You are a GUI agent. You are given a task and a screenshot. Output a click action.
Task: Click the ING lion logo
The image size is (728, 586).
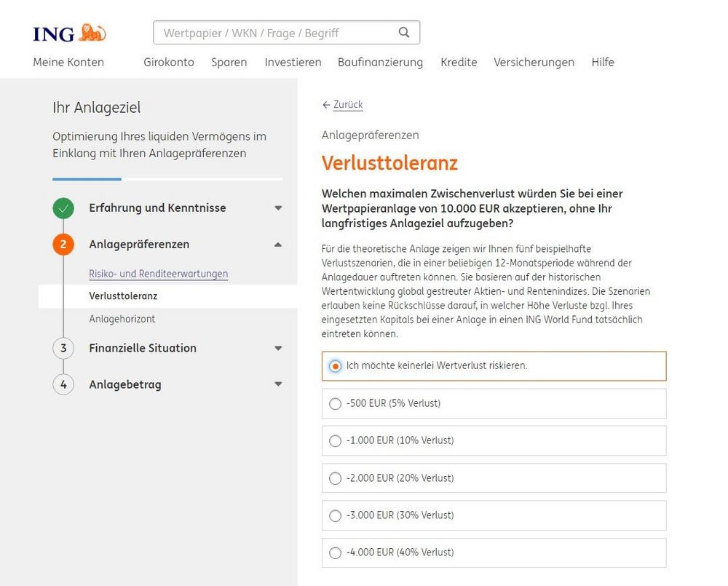pos(70,33)
